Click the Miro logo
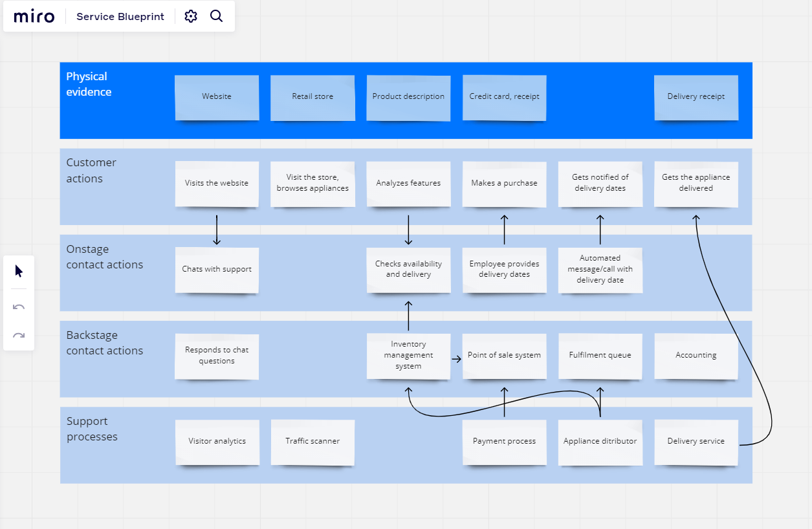Viewport: 812px width, 529px height. click(x=34, y=16)
